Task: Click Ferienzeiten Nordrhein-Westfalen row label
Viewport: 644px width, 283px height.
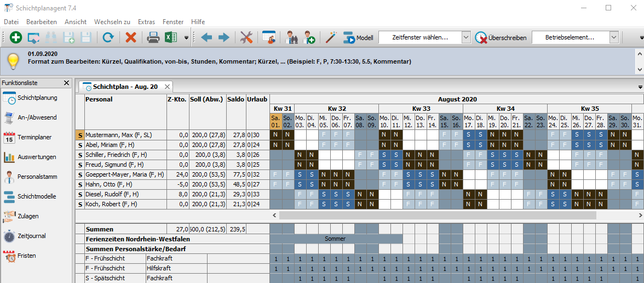Action: point(137,239)
